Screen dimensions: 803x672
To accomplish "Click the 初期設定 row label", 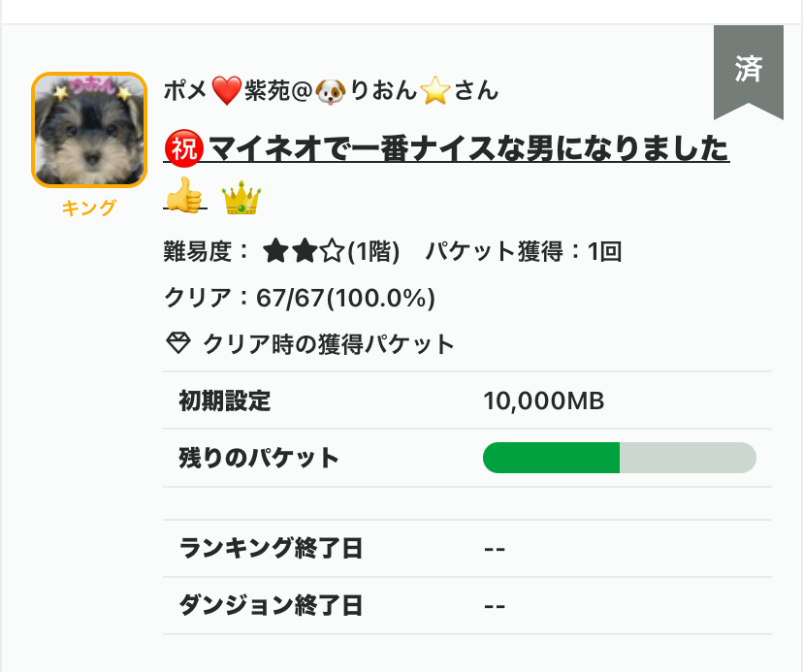I will [225, 400].
